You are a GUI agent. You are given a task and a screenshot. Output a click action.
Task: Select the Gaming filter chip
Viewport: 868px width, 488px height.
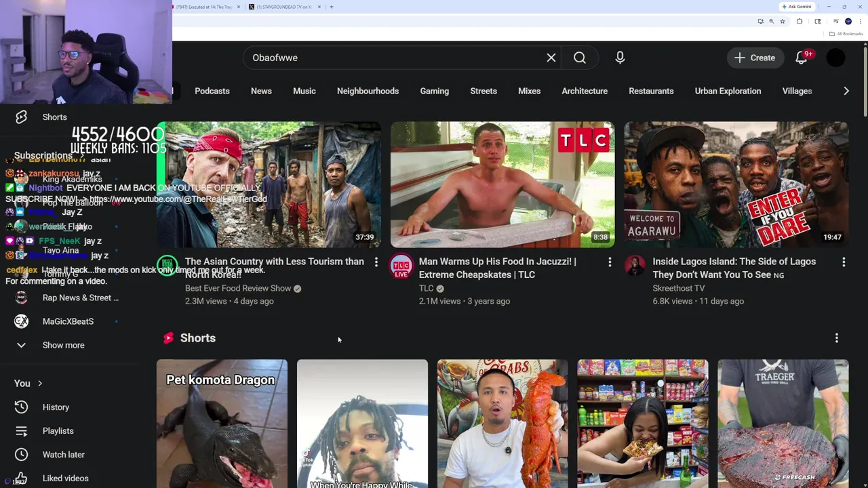click(435, 91)
